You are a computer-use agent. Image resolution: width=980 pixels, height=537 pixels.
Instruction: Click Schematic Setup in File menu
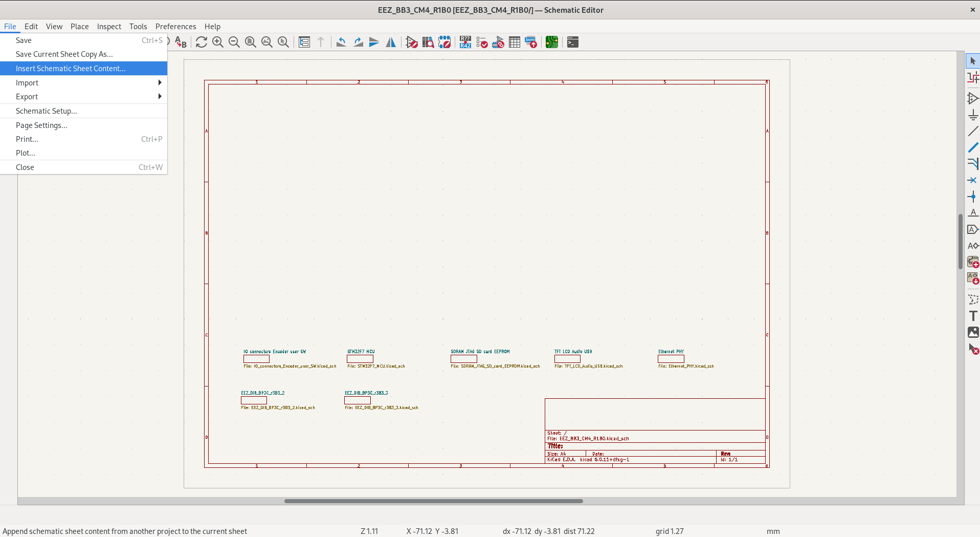coord(46,111)
